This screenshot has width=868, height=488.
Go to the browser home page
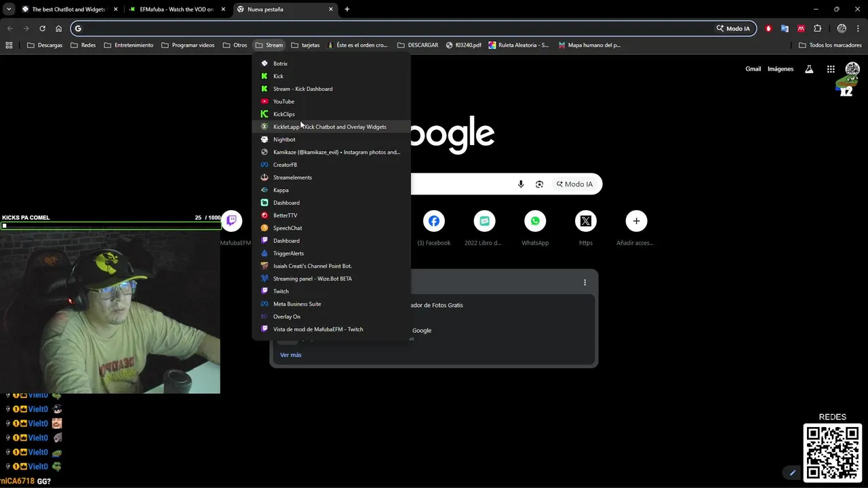(x=58, y=28)
